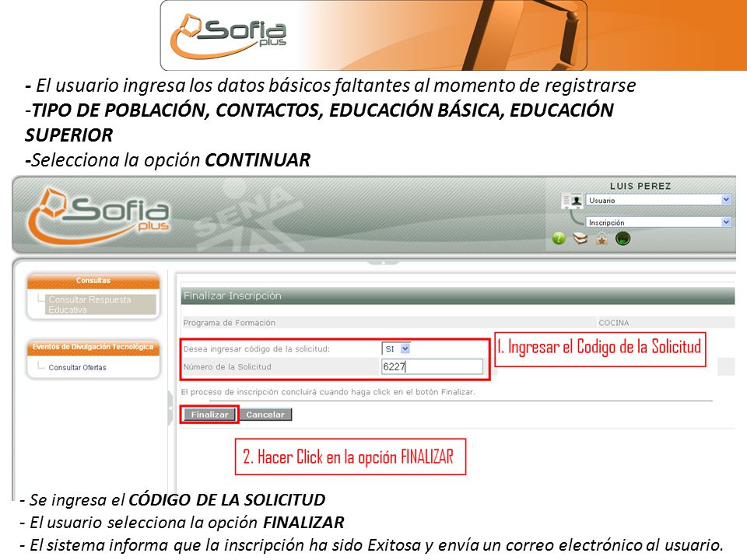Open the SI dropdown for código de solicitud
This screenshot has width=747, height=560.
tap(396, 348)
